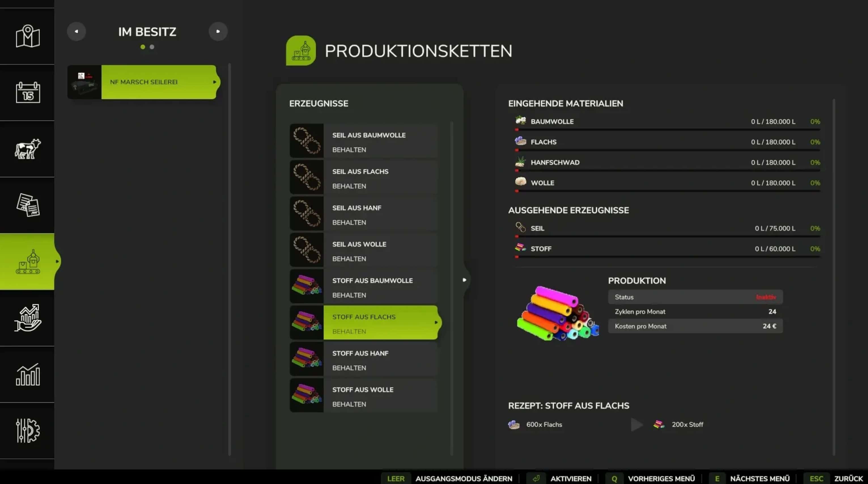
Task: Click the panel divider arrow beside Erzeugnisse
Action: (464, 280)
